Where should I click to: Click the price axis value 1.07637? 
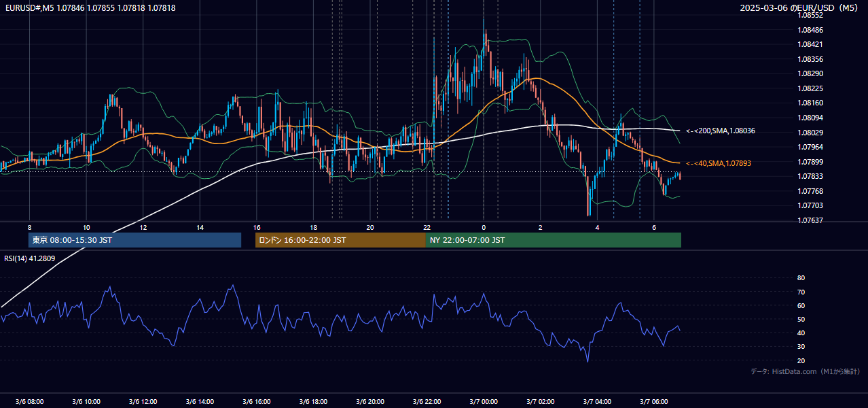811,220
